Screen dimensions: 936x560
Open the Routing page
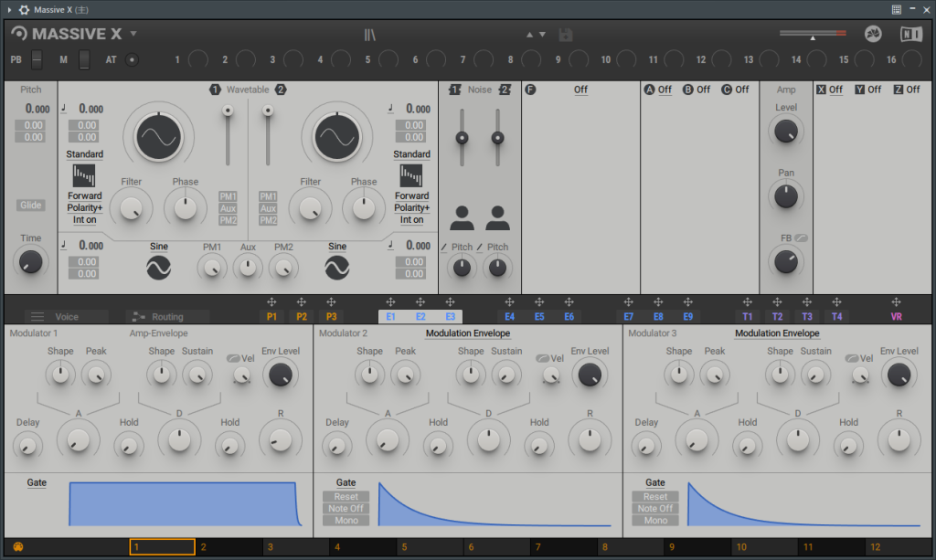[x=167, y=317]
